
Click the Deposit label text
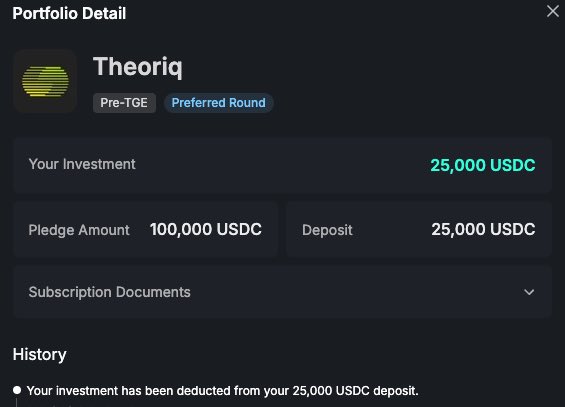[x=327, y=230]
